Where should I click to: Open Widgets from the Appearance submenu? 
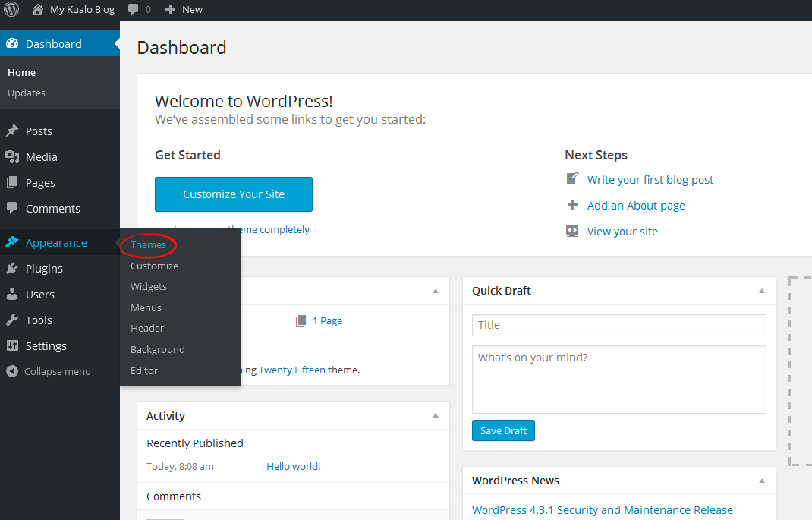(x=149, y=286)
